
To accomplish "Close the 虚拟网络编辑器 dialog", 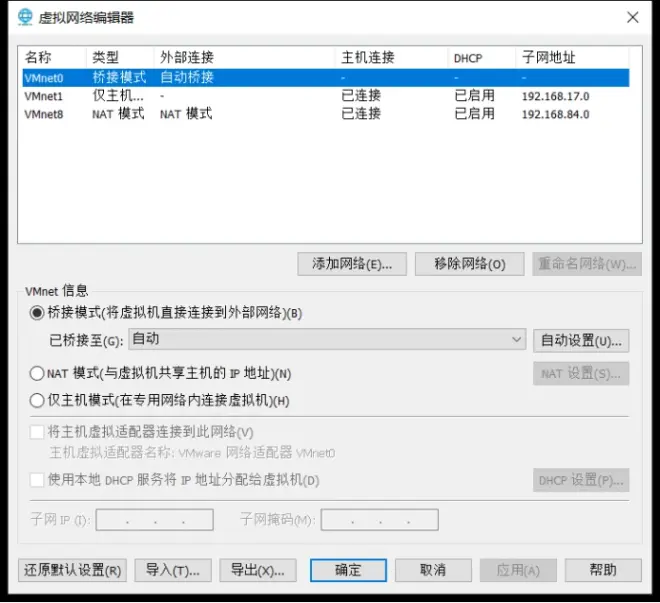I will [x=632, y=17].
